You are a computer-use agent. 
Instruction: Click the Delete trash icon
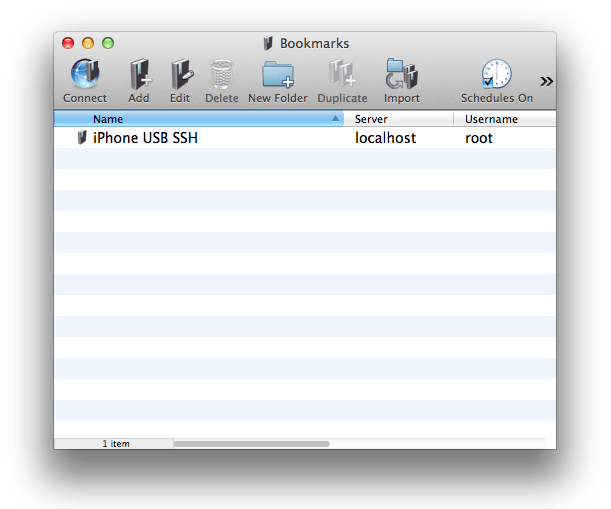click(x=221, y=76)
